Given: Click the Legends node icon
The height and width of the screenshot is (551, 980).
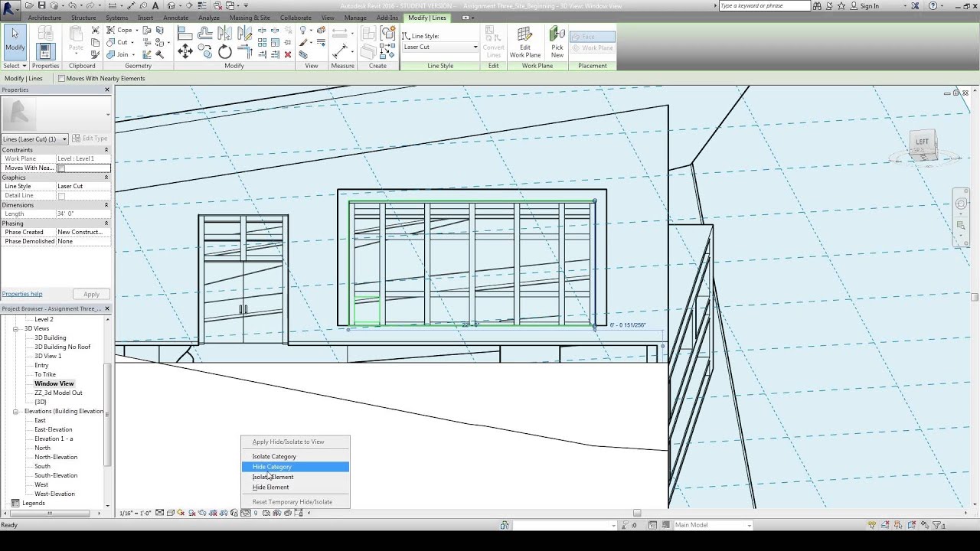Looking at the screenshot, I should click(15, 503).
